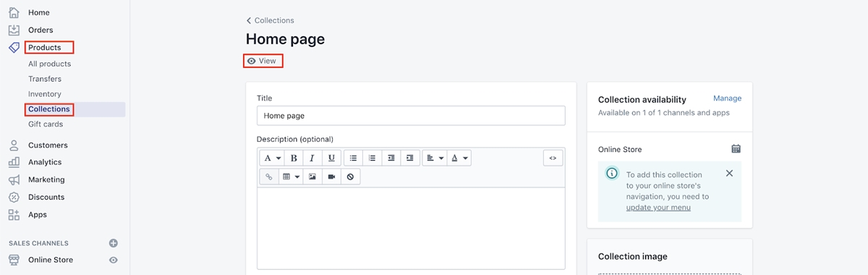Viewport: 868px width, 275px height.
Task: Click info icon in the navigation notice
Action: [x=612, y=174]
